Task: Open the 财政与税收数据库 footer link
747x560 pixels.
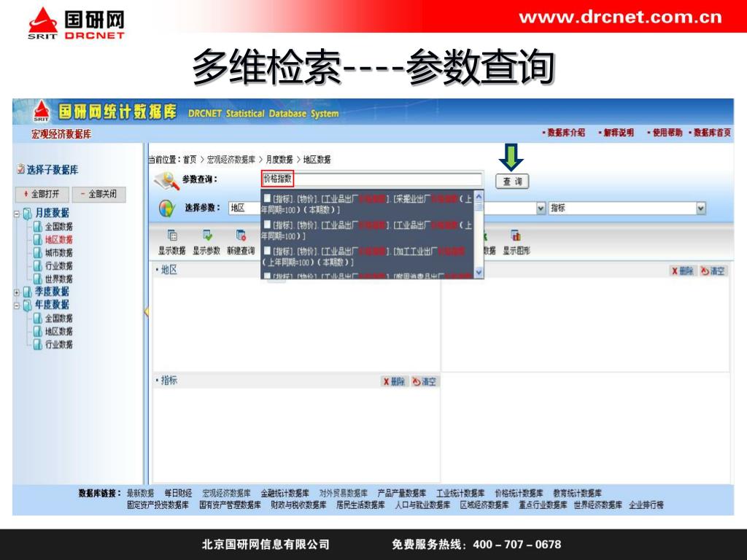Action: click(298, 505)
